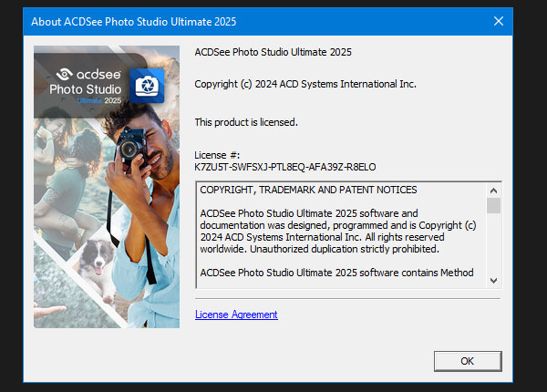Screen dimensions: 547x392
Task: Click 'Copyright (c) 2024 ACD Systems International Inc.'
Action: click(305, 84)
